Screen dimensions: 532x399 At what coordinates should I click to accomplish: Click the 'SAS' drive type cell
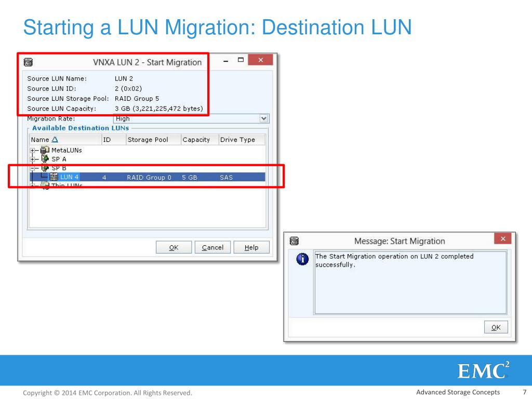coord(226,178)
